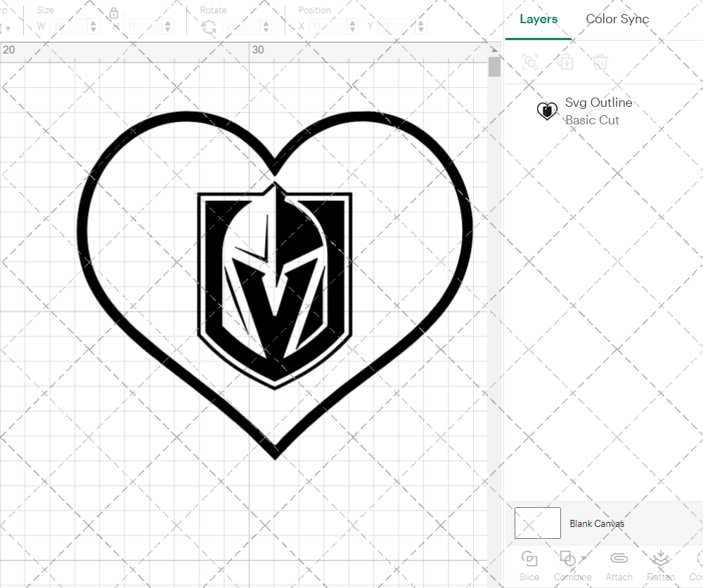Decrease the rotate angle with its stepper
The height and width of the screenshot is (588, 703).
(265, 29)
